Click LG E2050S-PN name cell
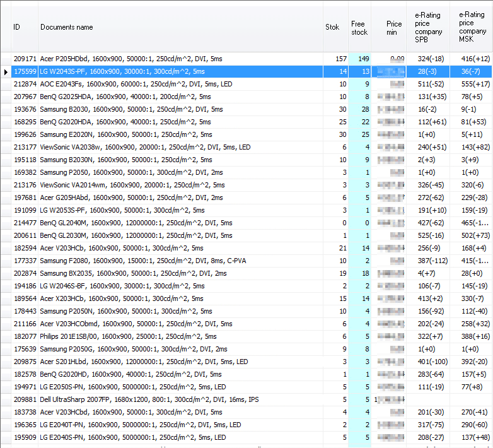The height and width of the screenshot is (448, 493). tap(180, 387)
